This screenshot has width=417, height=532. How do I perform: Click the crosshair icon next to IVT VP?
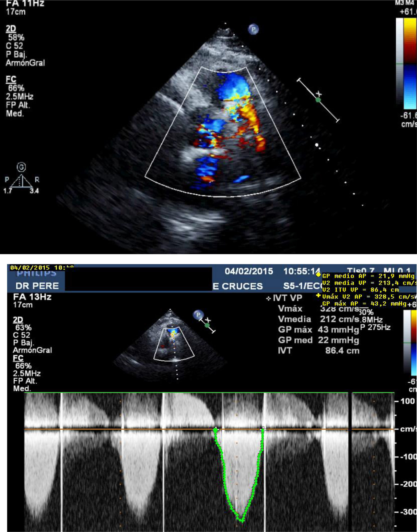(268, 298)
